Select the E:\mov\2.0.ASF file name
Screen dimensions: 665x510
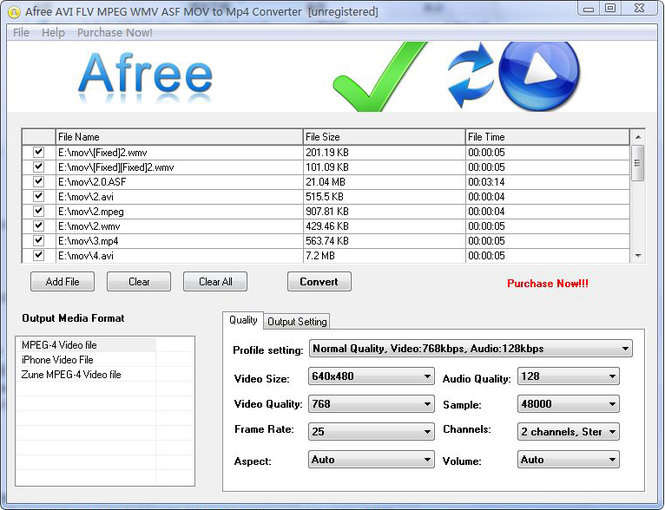click(92, 182)
